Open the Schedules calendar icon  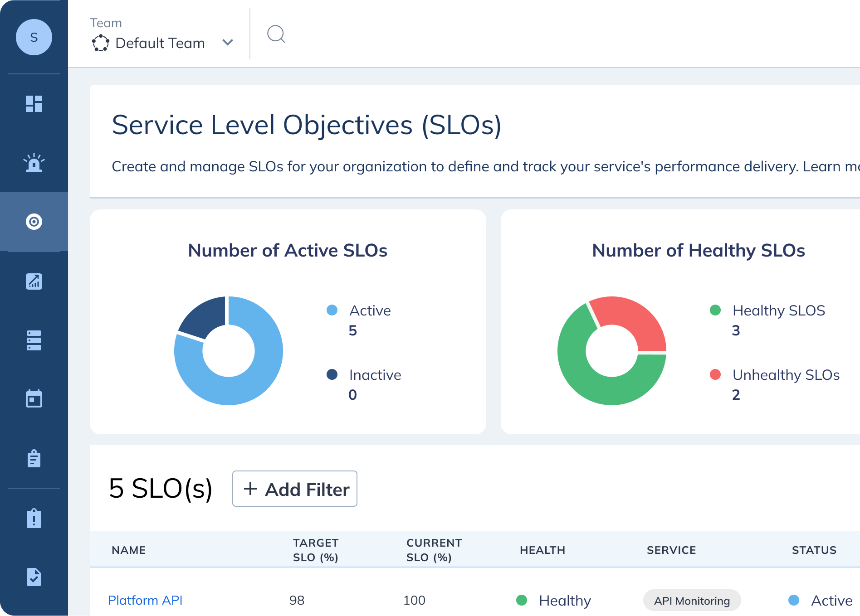(34, 399)
